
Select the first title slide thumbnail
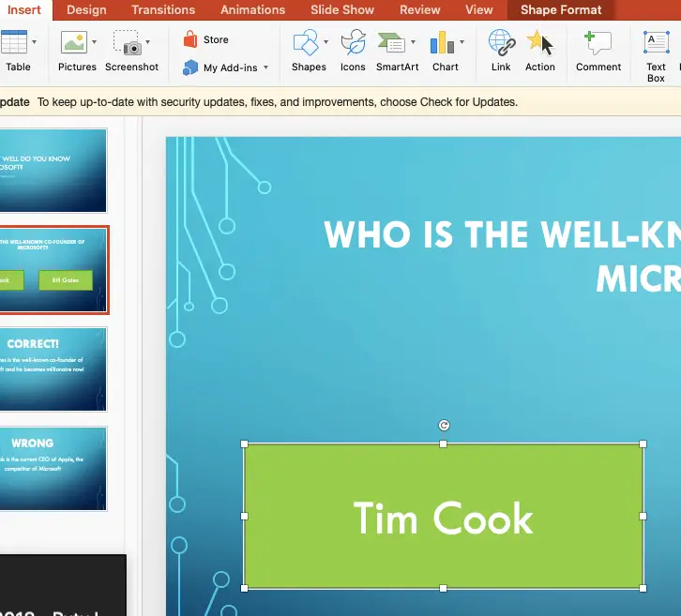coord(53,171)
